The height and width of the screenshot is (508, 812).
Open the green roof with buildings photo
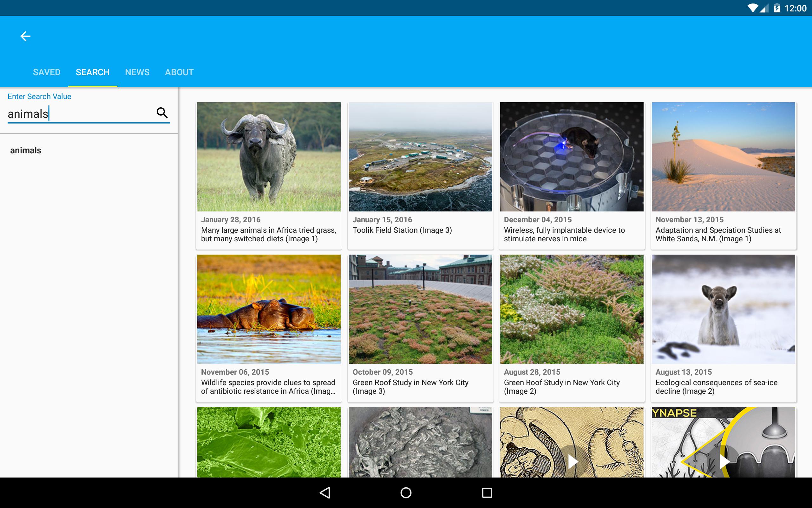point(420,309)
